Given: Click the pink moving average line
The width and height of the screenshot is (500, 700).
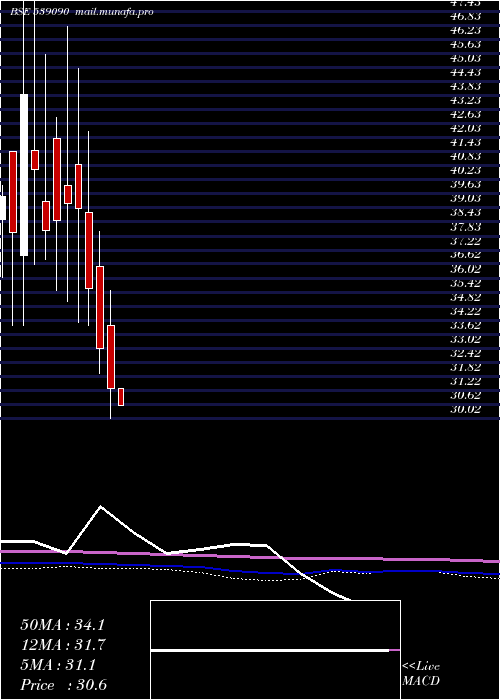Looking at the screenshot, I should point(250,556).
